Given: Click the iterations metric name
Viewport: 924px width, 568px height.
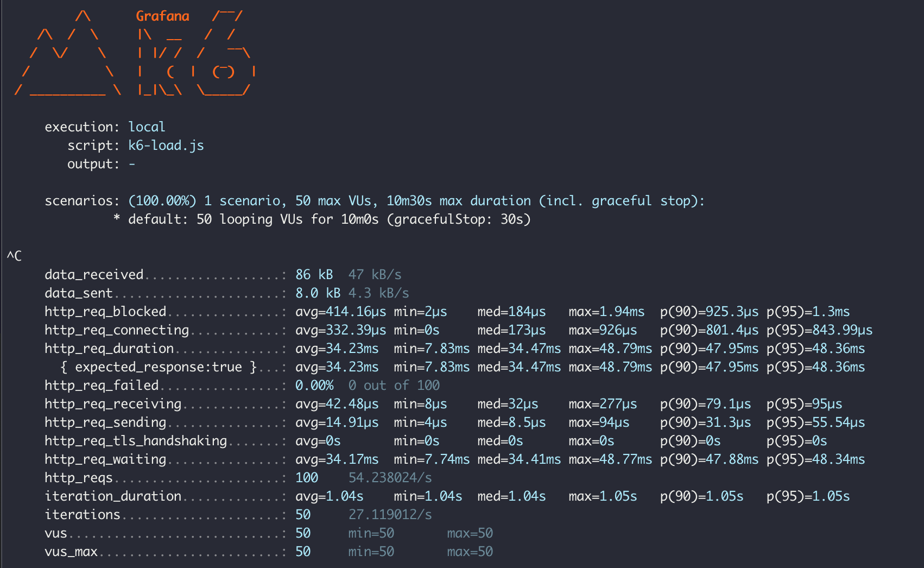Looking at the screenshot, I should 83,515.
